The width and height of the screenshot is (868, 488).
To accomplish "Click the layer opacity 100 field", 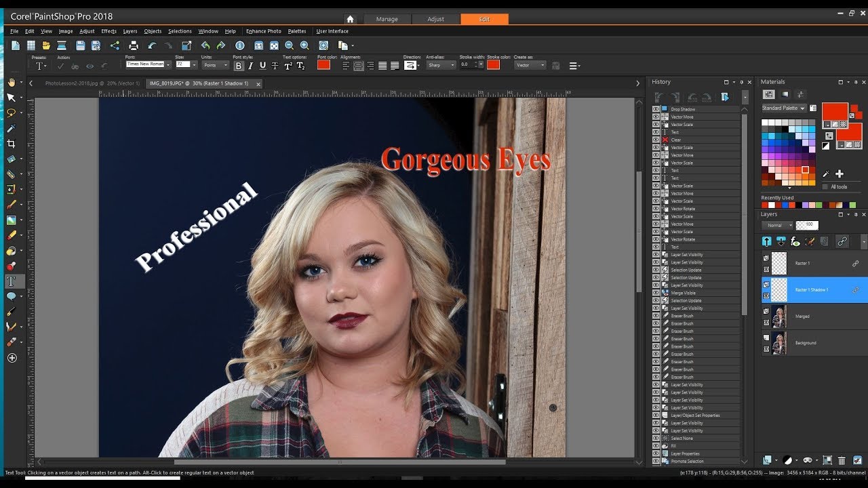I will click(807, 225).
